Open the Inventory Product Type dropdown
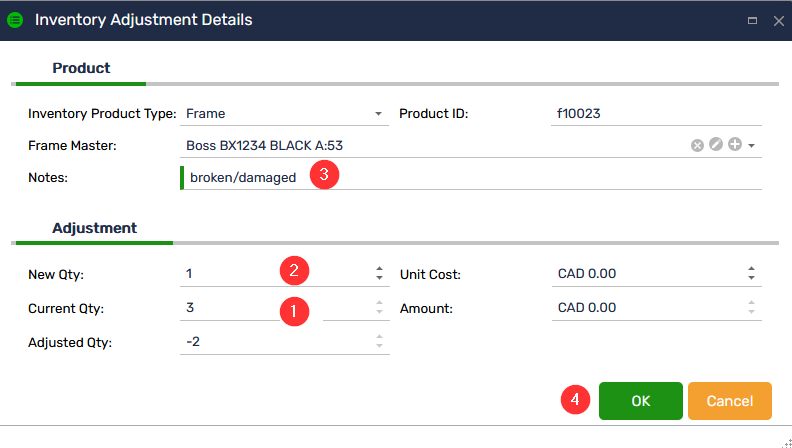 coord(379,114)
